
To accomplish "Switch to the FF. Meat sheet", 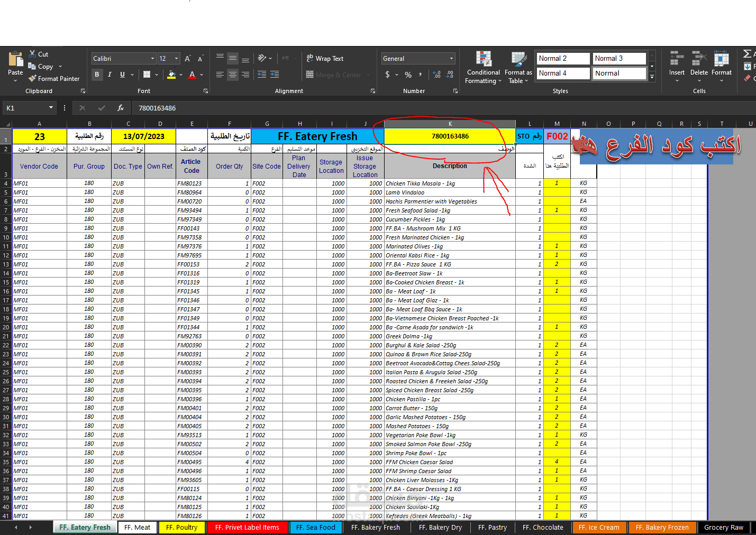I will pos(137,528).
